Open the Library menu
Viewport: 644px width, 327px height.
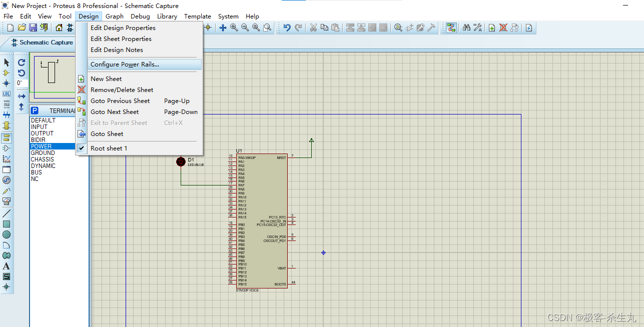[167, 16]
